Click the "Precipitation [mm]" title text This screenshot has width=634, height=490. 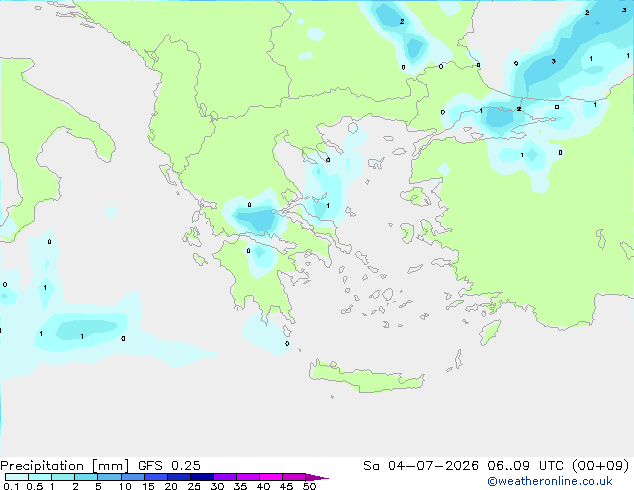64,466
